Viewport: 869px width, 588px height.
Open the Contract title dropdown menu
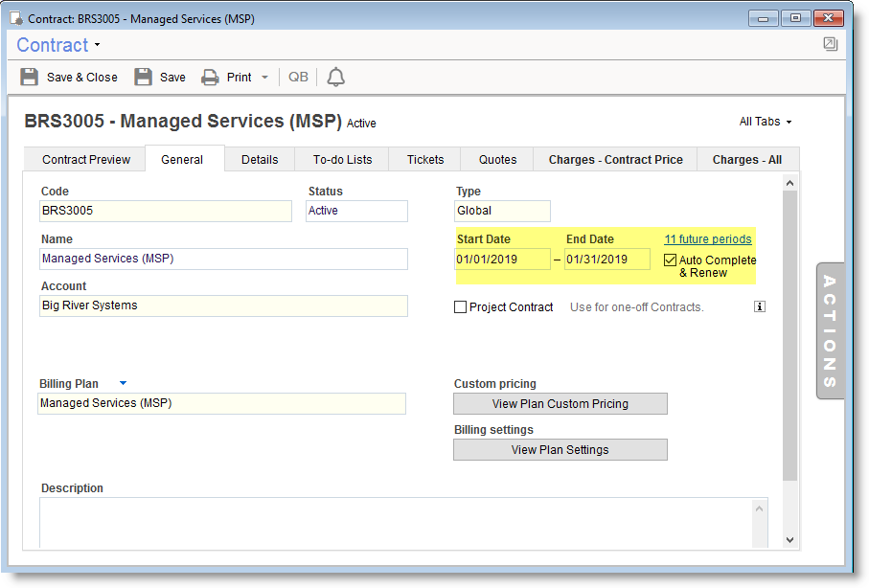97,46
